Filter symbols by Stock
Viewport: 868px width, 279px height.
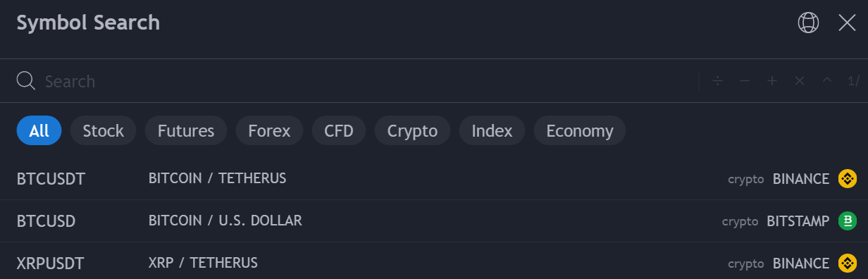(103, 130)
